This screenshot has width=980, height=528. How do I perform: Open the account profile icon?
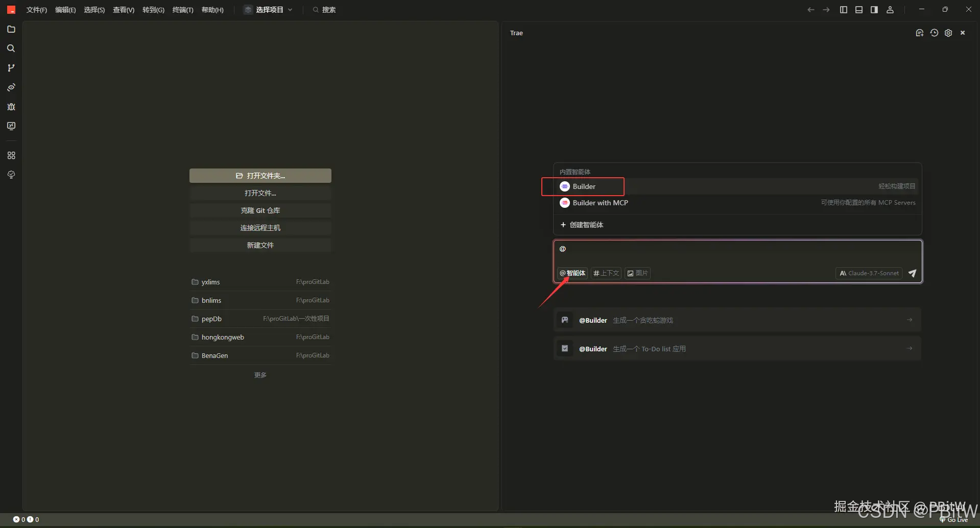[890, 10]
